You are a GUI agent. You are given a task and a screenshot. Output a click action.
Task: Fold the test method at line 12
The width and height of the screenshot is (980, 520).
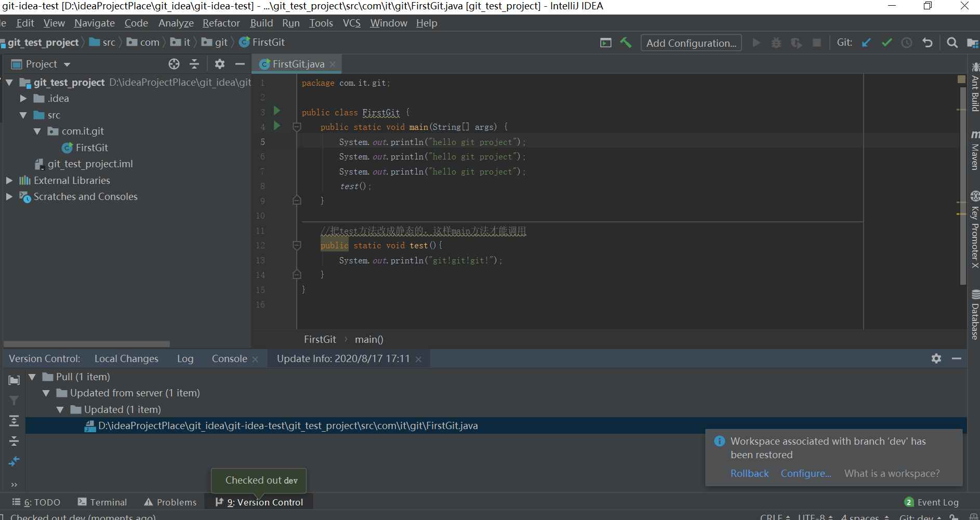(x=297, y=245)
